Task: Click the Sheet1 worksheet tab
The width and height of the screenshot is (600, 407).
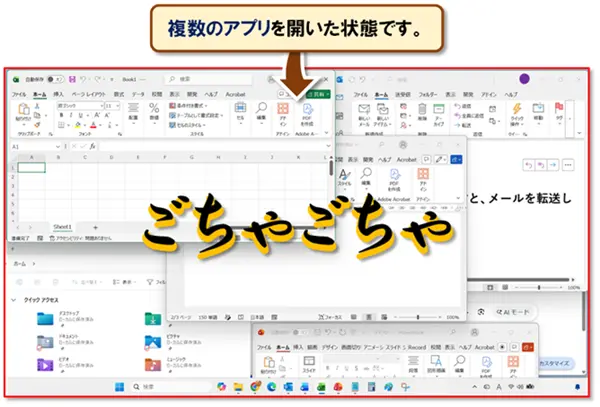Action: 62,227
